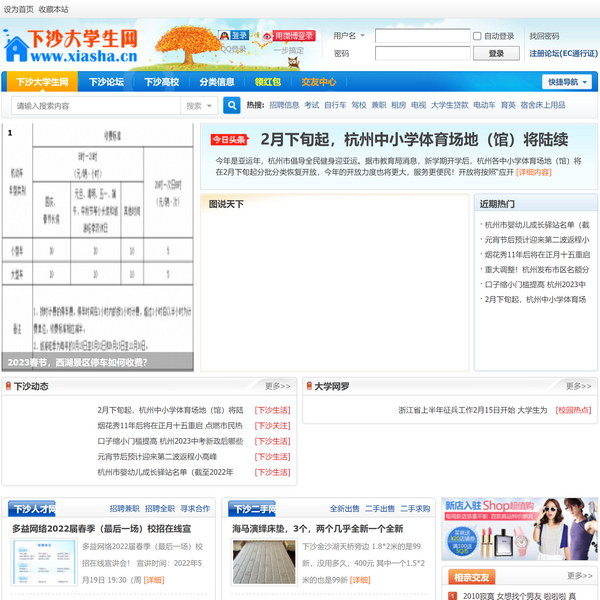Select the 分类信息 nav tab
Image resolution: width=600 pixels, height=600 pixels.
[216, 82]
